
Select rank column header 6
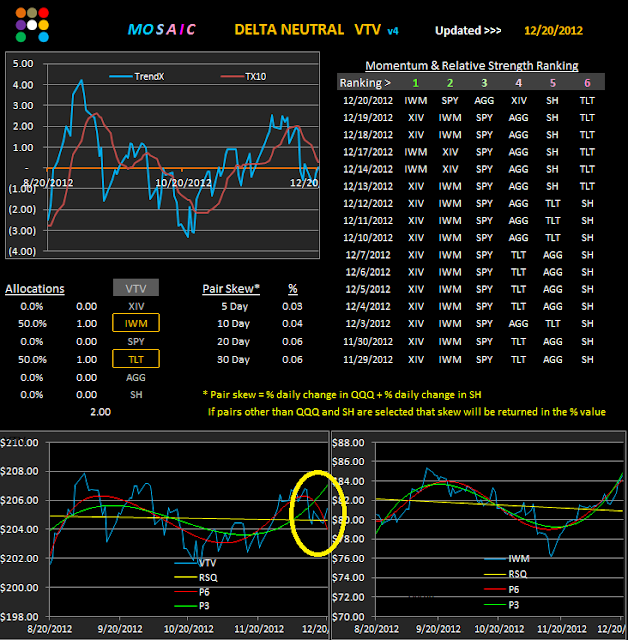[587, 83]
